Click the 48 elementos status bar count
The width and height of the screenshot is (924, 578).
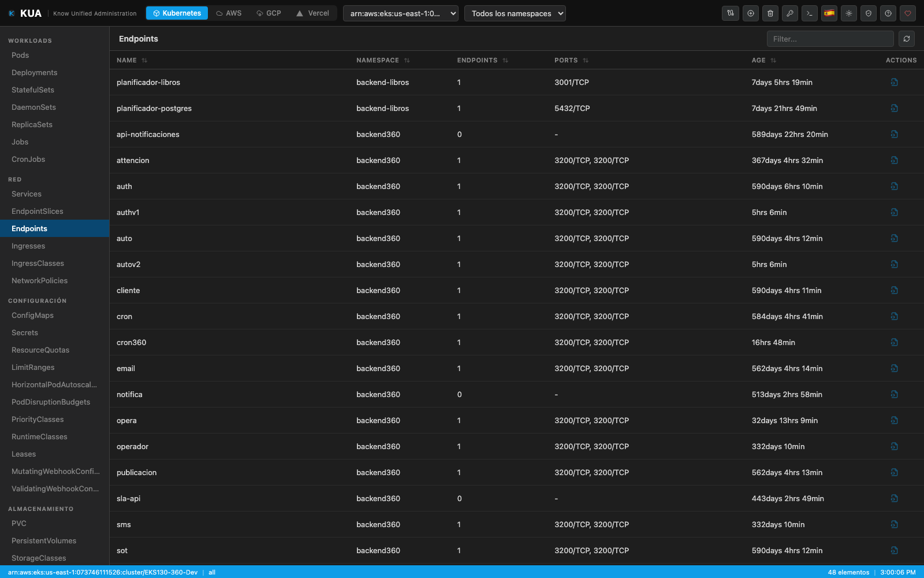[x=848, y=572]
